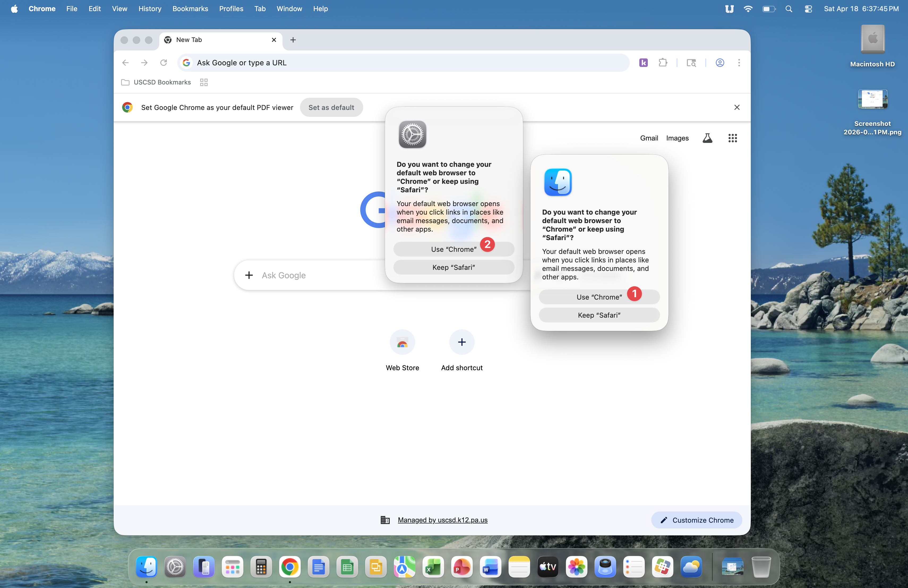Image resolution: width=908 pixels, height=588 pixels.
Task: Open Chrome's three-dot menu
Action: (739, 63)
